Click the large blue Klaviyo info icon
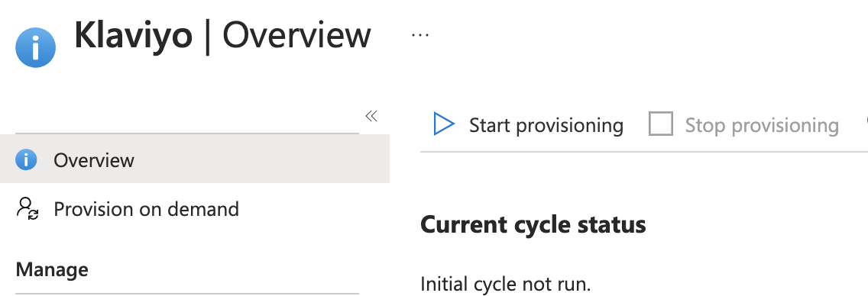This screenshot has width=868, height=296. [35, 47]
